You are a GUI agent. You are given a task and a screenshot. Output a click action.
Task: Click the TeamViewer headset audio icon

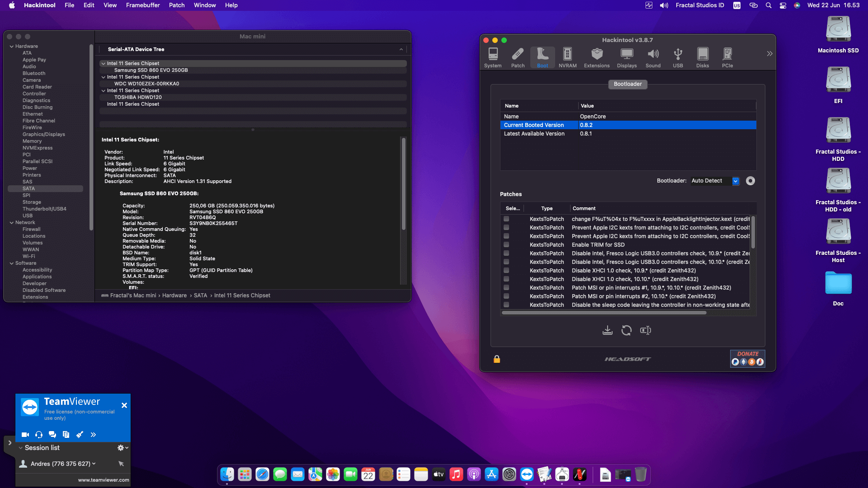[x=39, y=435]
